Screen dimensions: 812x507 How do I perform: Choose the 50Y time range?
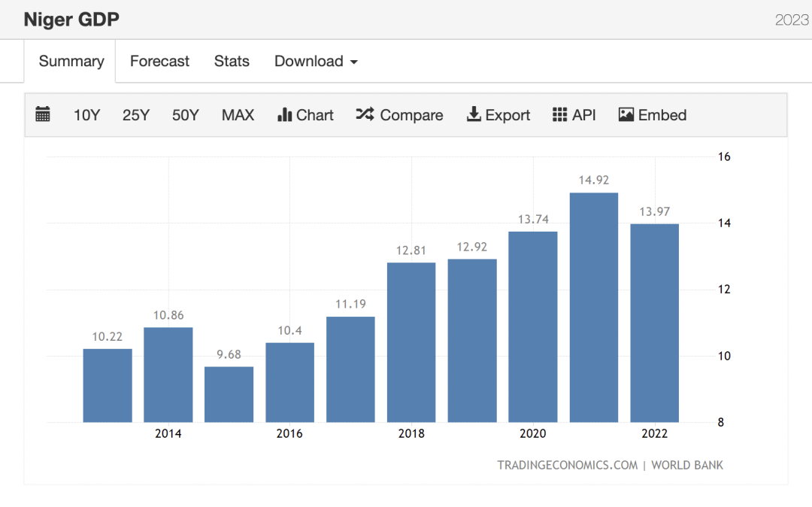click(185, 115)
